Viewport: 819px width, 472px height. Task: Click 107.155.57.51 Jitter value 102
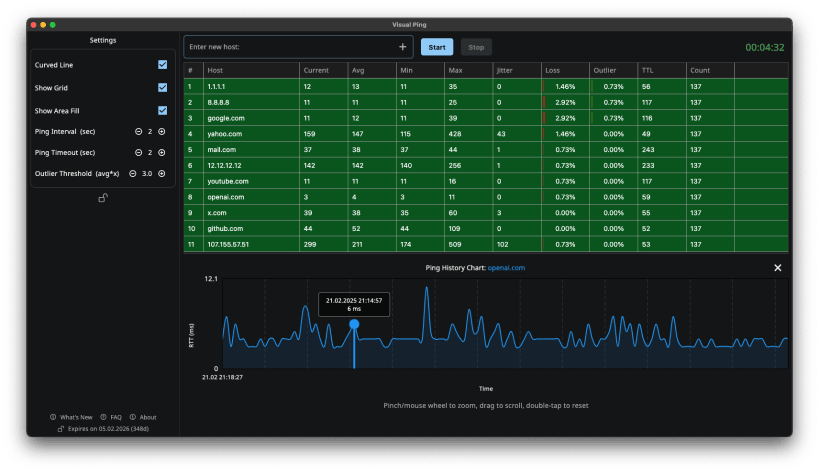tap(502, 244)
